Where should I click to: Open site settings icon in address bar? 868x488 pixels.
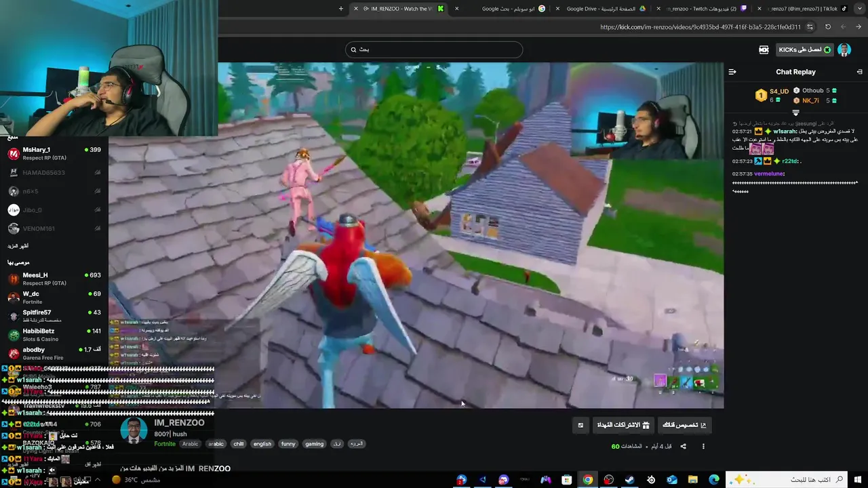(810, 27)
